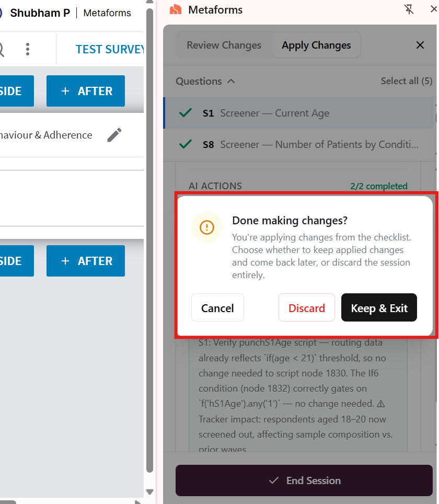The width and height of the screenshot is (439, 504).
Task: Toggle the S1 Screener Current Age checkmark
Action: (x=186, y=113)
